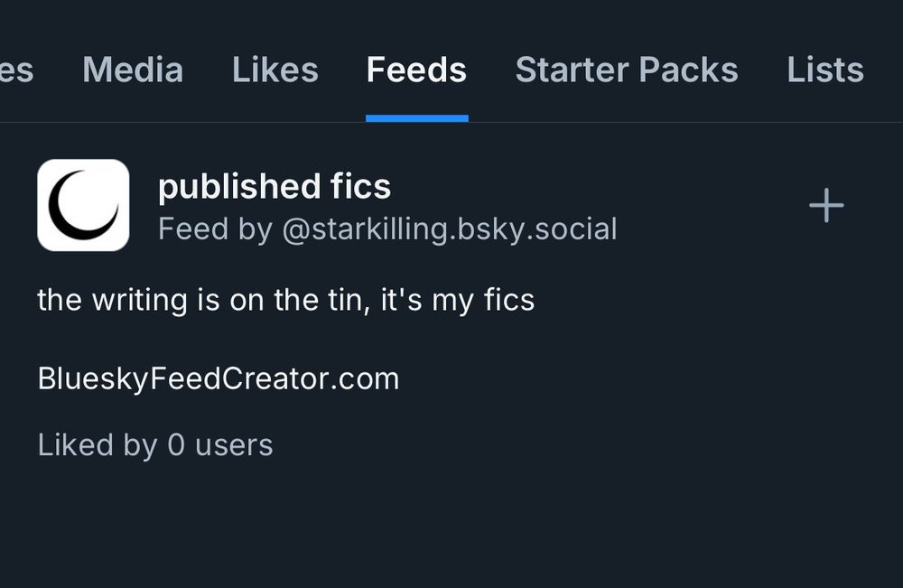The width and height of the screenshot is (903, 588).
Task: Select the Feeds tab
Action: (416, 70)
